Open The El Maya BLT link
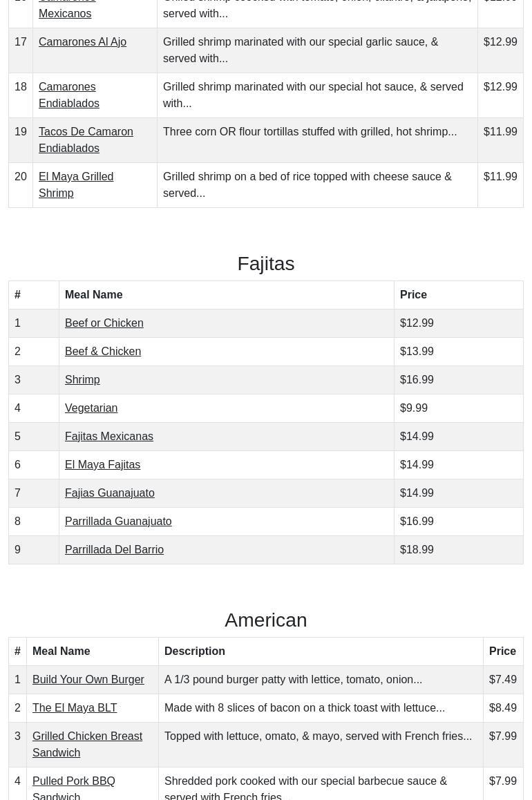The image size is (532, 800). [x=75, y=707]
